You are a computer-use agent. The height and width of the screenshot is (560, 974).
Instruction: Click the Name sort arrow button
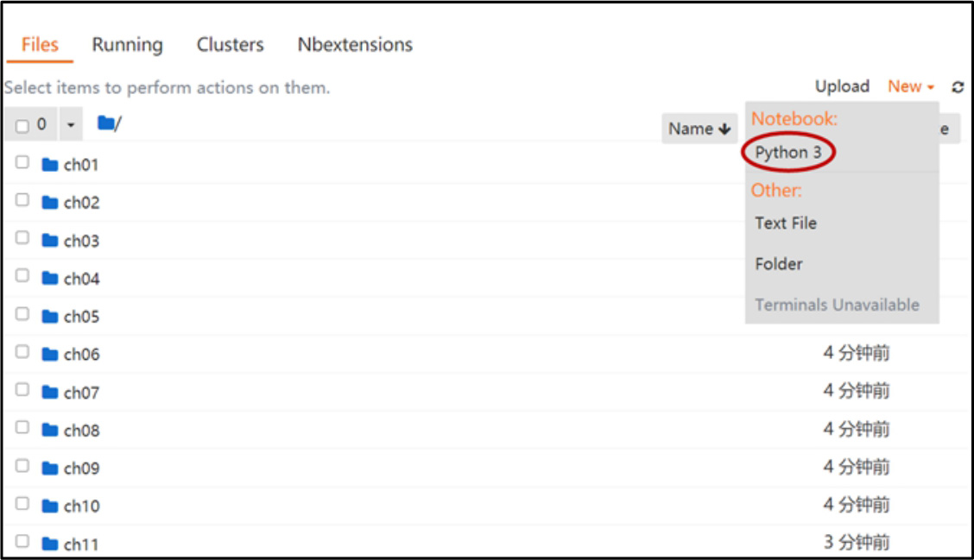(699, 129)
